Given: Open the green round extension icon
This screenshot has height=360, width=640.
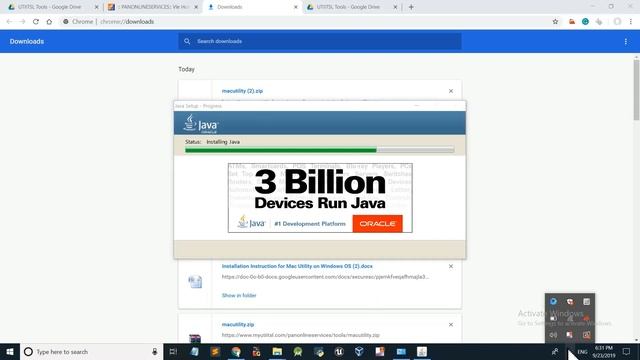Looking at the screenshot, I should pyautogui.click(x=585, y=22).
